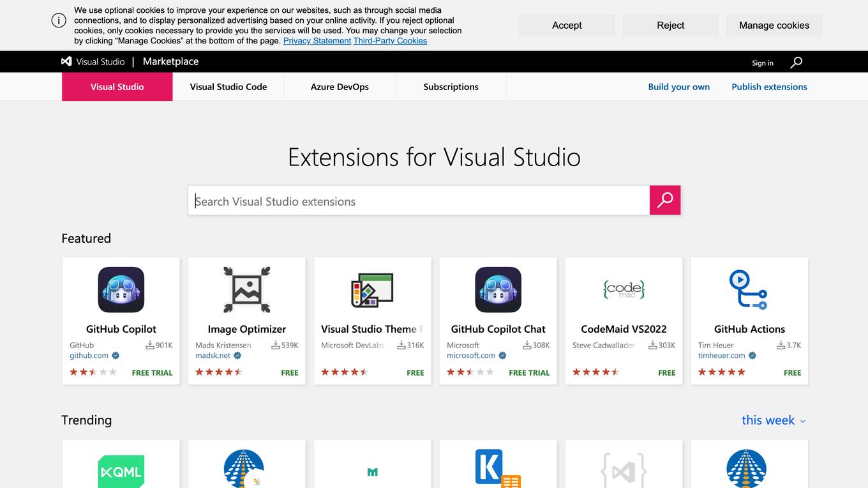Image resolution: width=868 pixels, height=488 pixels.
Task: Open CodeMaid VS2022 logo icon
Action: pyautogui.click(x=624, y=289)
